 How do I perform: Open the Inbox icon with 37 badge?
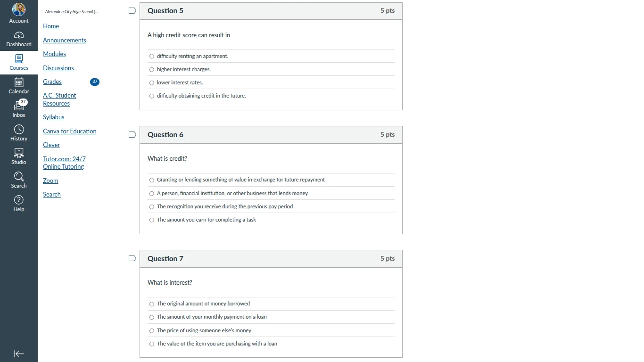[19, 105]
